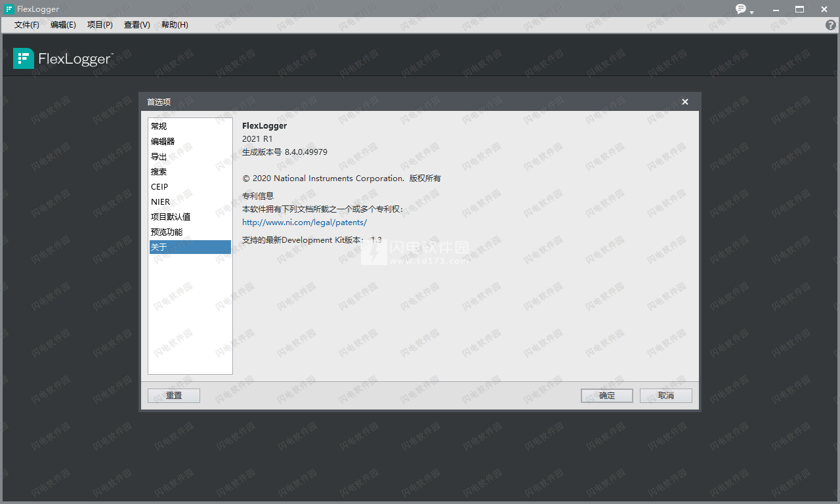The width and height of the screenshot is (840, 504).
Task: Click the 2021 R1 version text
Action: [x=257, y=139]
